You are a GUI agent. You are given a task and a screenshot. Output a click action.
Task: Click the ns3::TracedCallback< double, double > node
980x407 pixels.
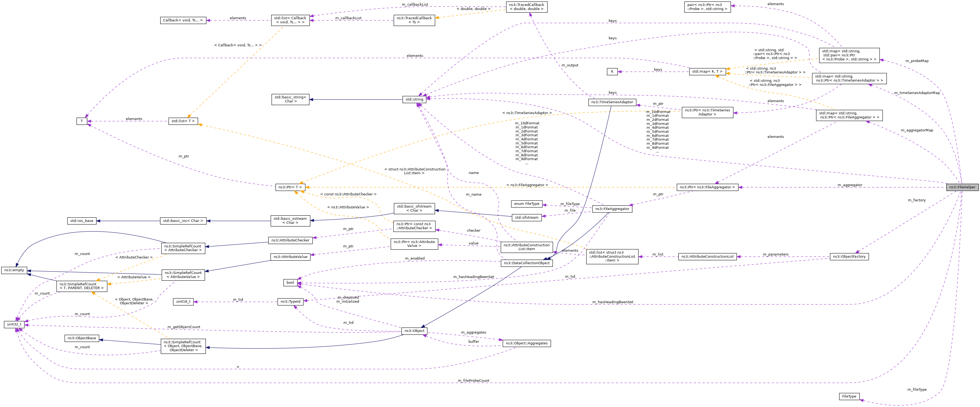pos(526,7)
